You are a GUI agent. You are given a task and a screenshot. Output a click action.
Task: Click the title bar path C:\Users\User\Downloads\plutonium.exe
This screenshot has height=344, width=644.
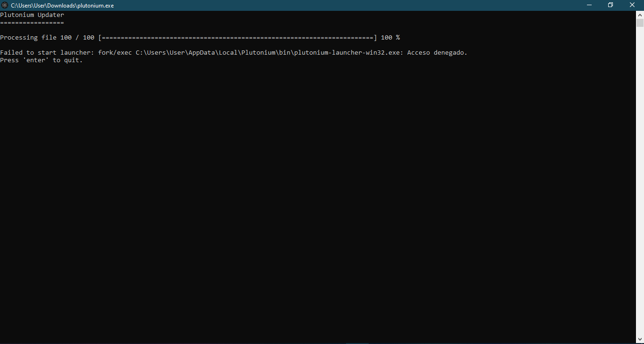[62, 6]
